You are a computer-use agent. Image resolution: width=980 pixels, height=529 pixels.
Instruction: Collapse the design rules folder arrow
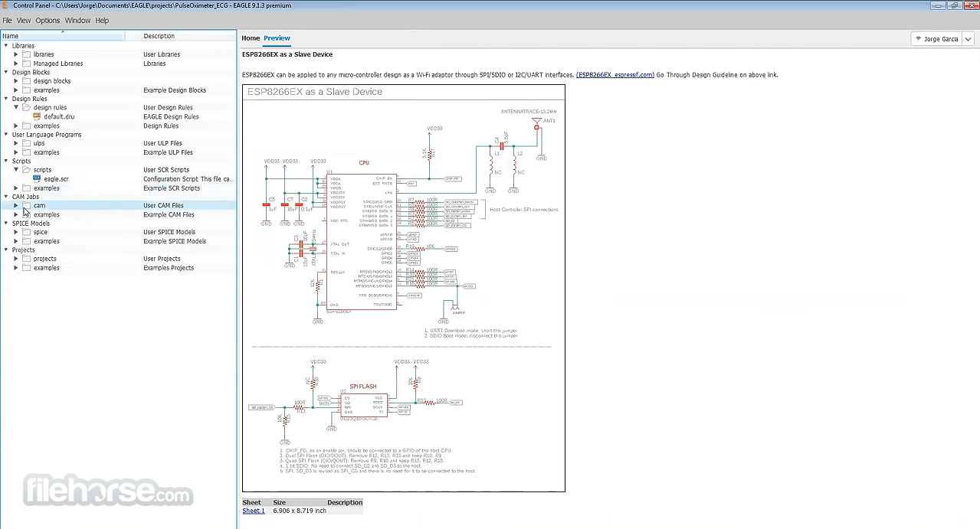point(16,108)
